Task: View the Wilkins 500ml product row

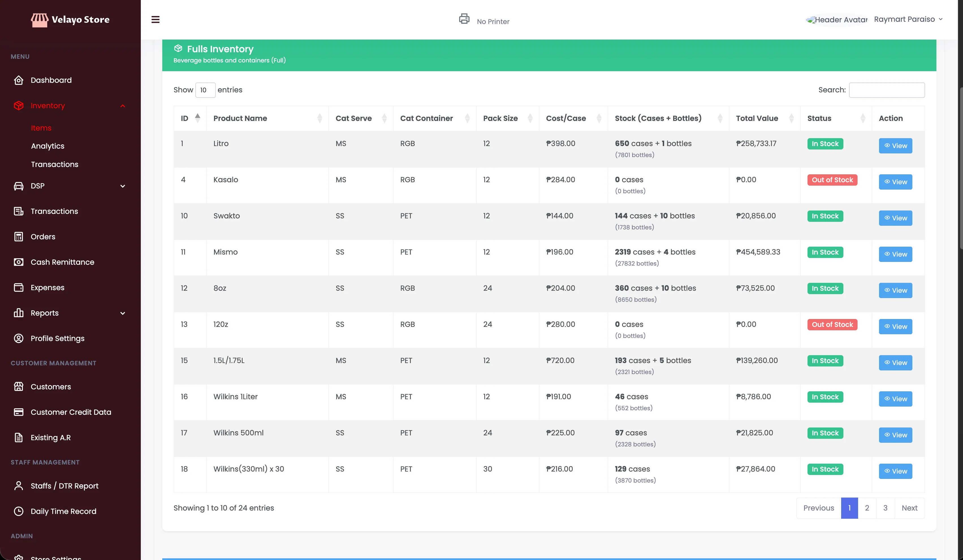Action: click(895, 435)
